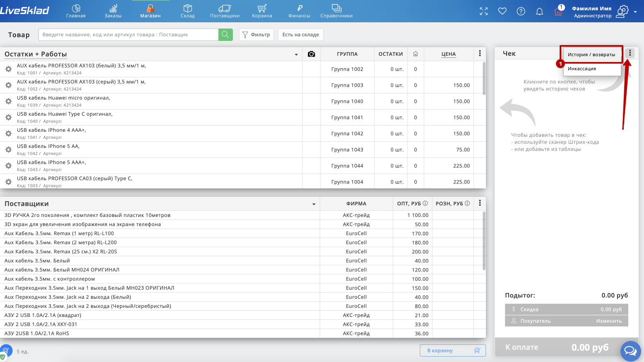The height and width of the screenshot is (362, 644).
Task: Open the live chat support bubble
Action: (630, 351)
